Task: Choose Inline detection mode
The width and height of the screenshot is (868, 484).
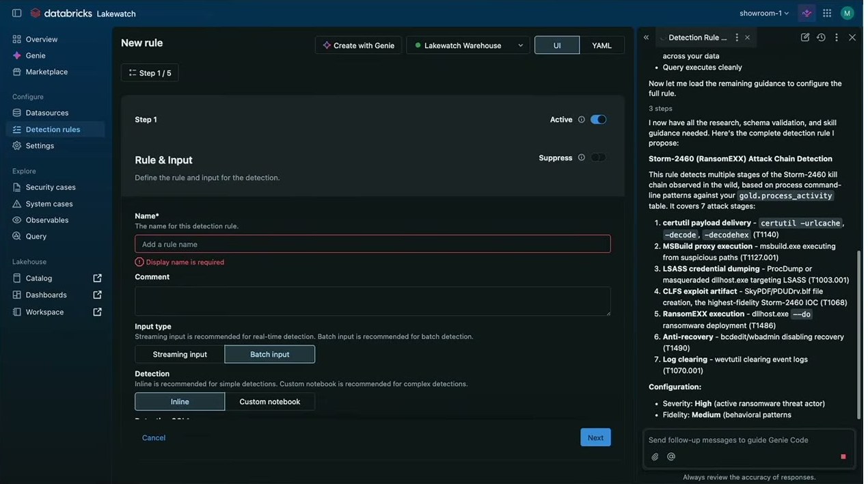Action: (x=180, y=401)
